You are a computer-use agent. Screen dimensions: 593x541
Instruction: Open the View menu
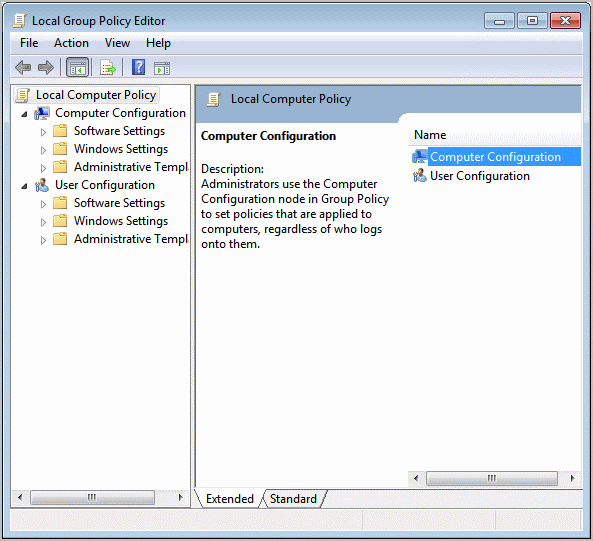[x=117, y=43]
